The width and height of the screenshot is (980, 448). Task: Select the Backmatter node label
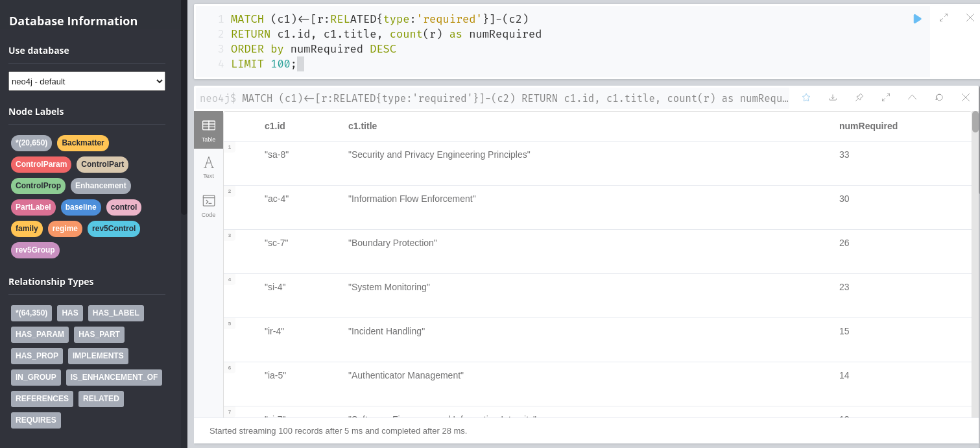(83, 143)
